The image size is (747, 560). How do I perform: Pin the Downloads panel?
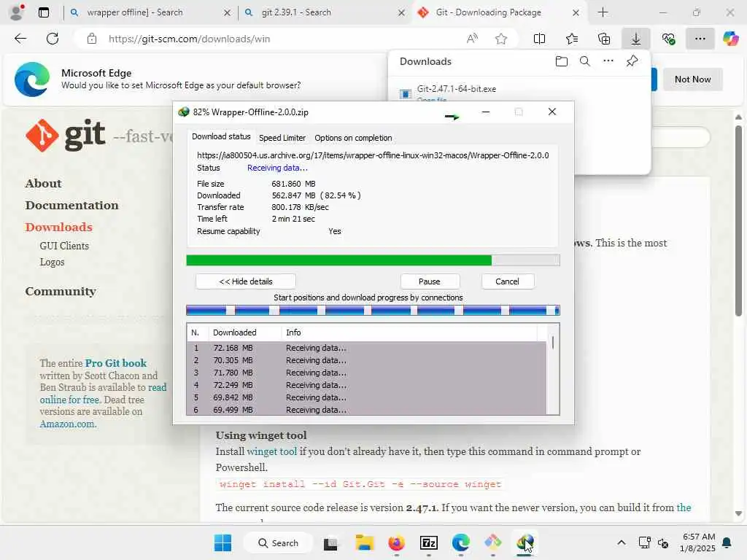pyautogui.click(x=632, y=61)
